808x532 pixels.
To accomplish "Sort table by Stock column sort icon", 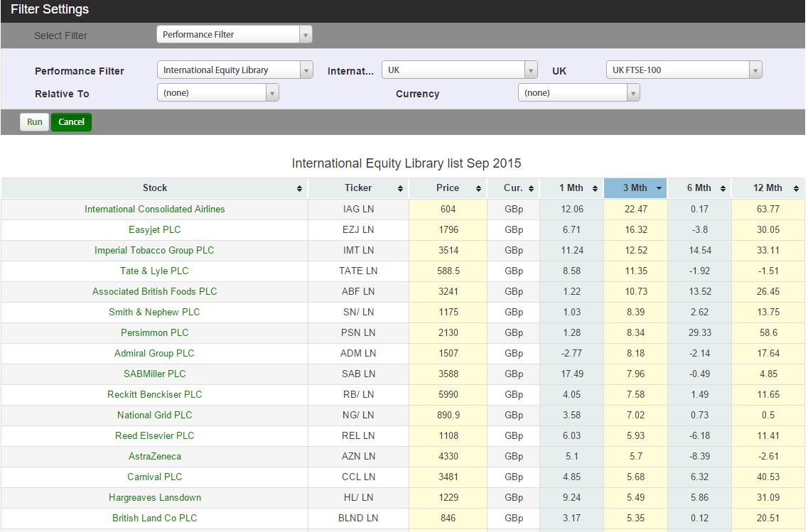I will [299, 189].
